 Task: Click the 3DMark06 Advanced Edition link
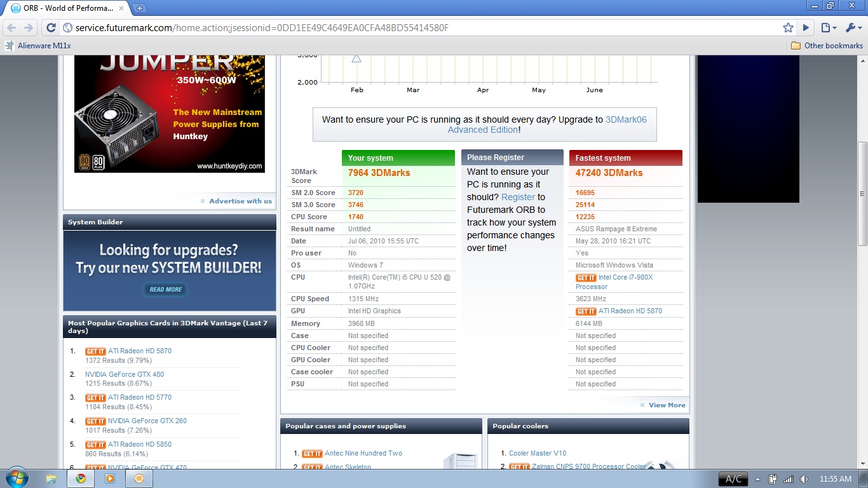547,125
